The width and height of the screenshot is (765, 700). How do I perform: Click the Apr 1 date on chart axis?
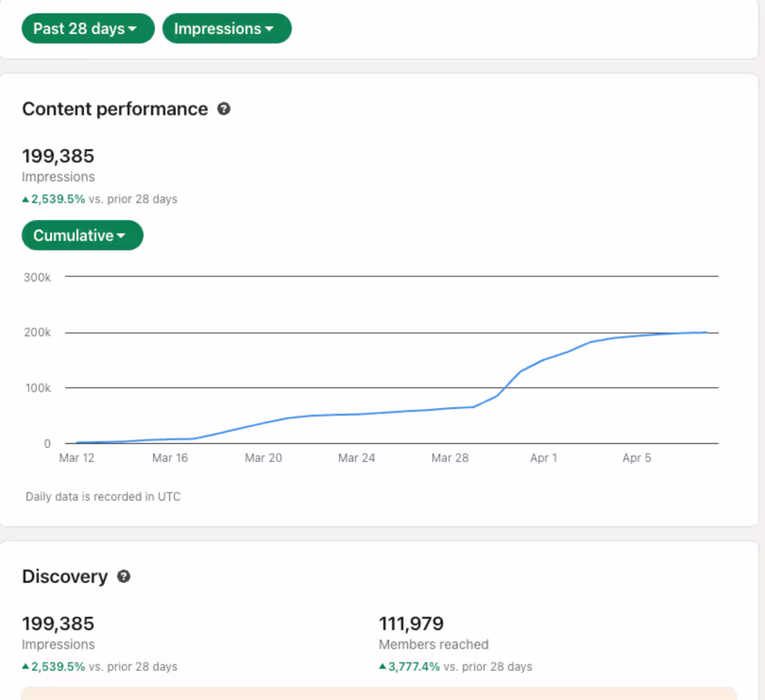click(544, 458)
